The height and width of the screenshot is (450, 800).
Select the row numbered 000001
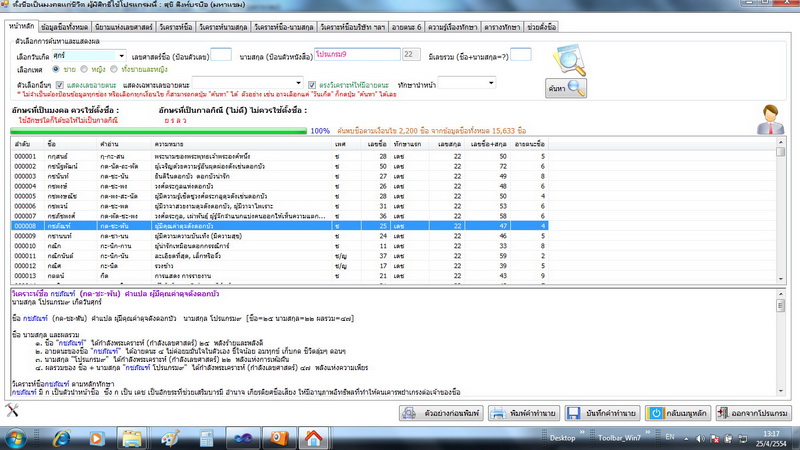[x=280, y=156]
